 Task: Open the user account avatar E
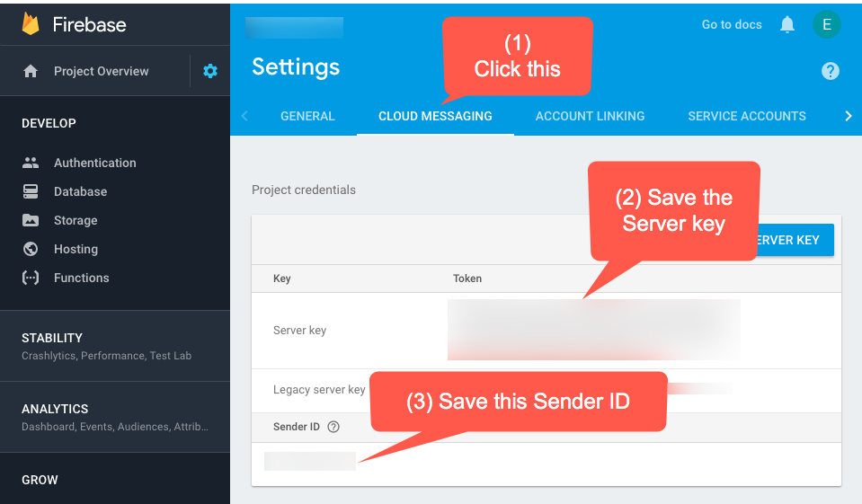pos(826,25)
